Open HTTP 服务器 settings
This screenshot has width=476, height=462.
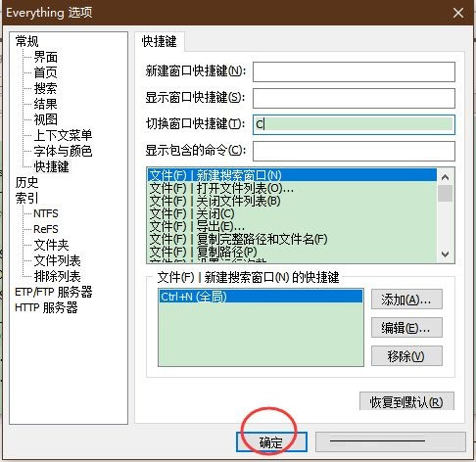pos(46,307)
